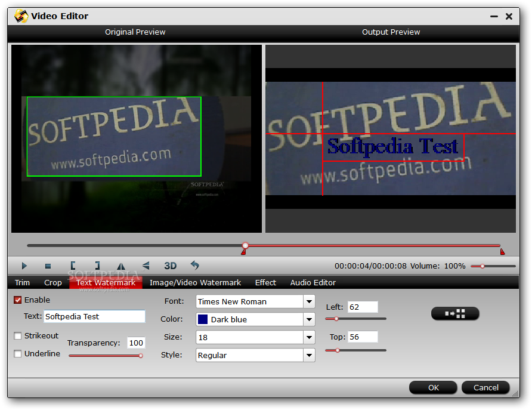
Task: Switch to the Trim tab
Action: [x=23, y=282]
